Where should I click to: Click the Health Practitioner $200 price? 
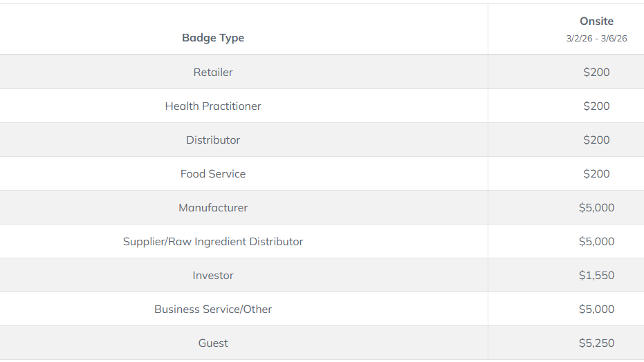coord(596,106)
